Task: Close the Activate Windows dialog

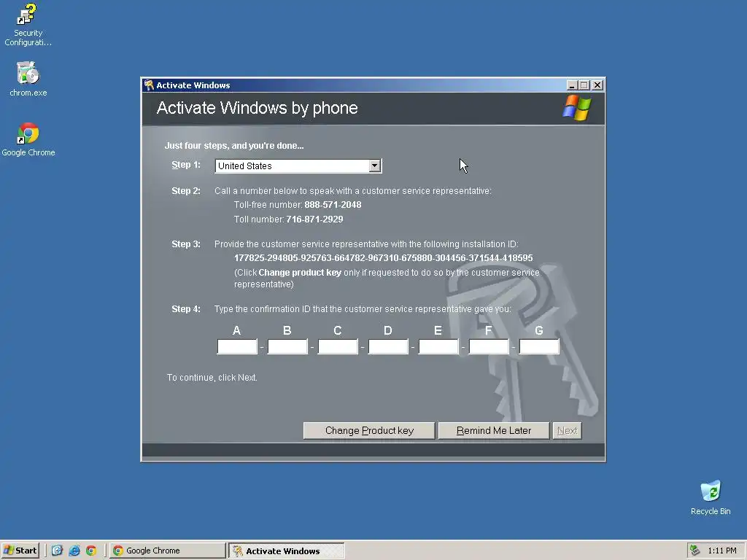Action: click(x=597, y=85)
